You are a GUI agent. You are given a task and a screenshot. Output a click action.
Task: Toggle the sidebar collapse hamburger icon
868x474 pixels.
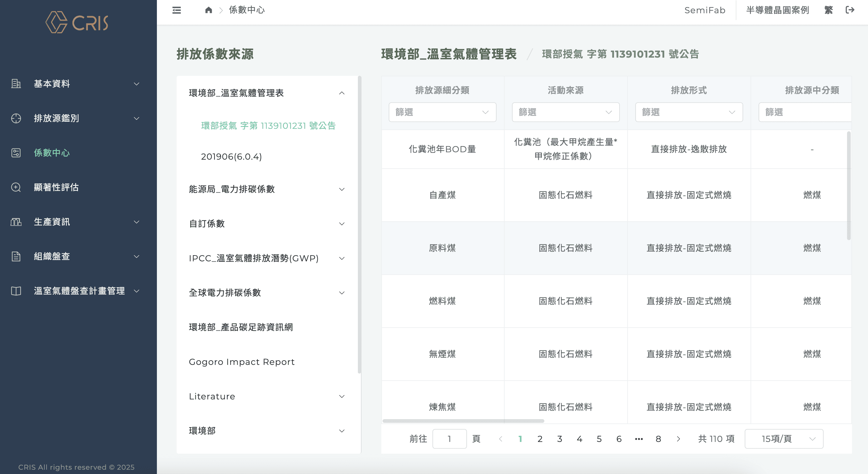(177, 10)
